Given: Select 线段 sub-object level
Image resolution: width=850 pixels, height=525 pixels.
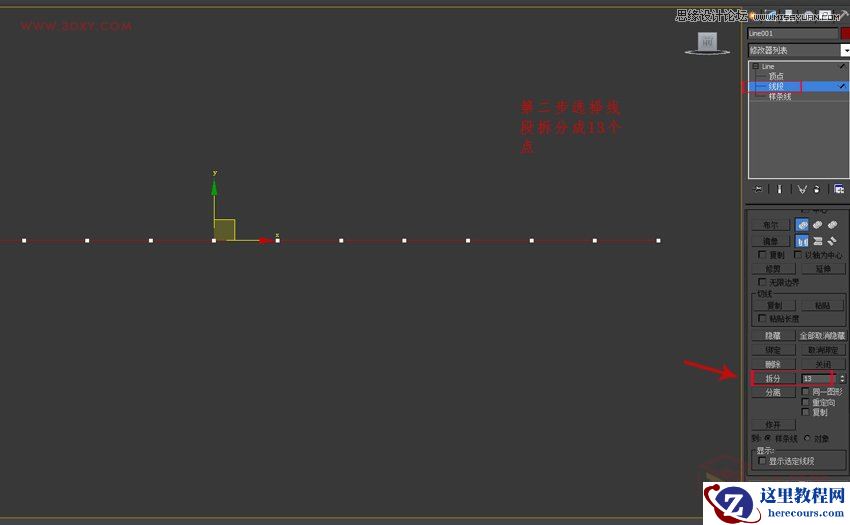Looking at the screenshot, I should [x=776, y=86].
